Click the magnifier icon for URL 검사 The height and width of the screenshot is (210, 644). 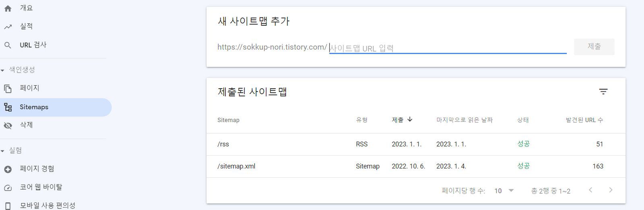click(x=8, y=45)
